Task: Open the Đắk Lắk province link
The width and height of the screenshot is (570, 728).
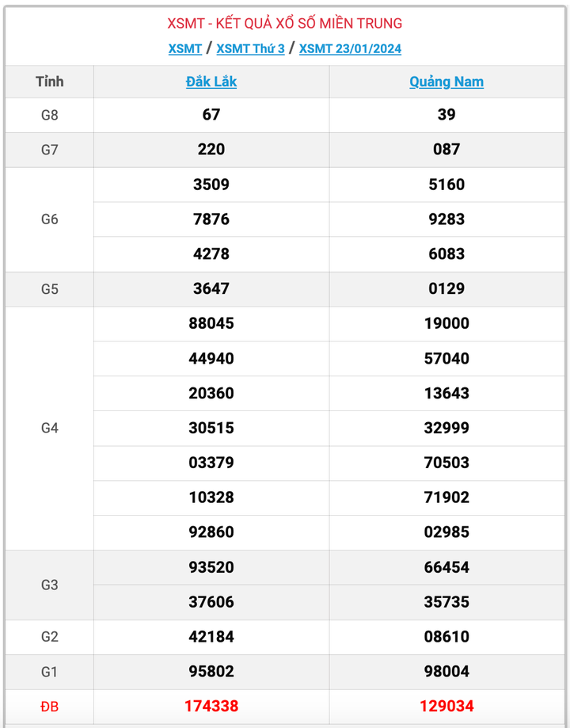Action: (211, 82)
